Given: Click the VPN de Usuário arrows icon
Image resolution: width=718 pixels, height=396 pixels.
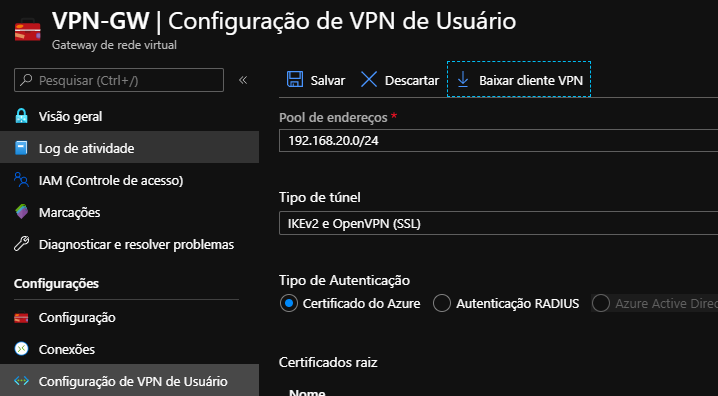Looking at the screenshot, I should point(21,381).
